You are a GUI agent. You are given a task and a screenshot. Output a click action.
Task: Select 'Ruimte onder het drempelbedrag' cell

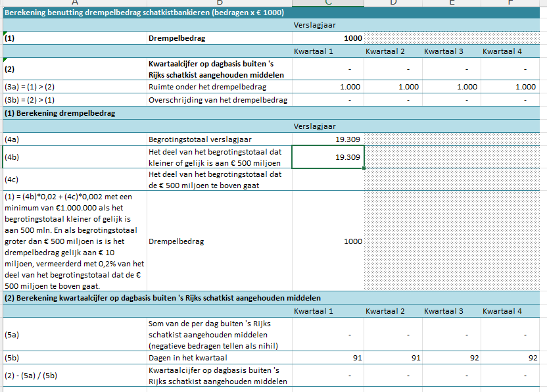220,87
